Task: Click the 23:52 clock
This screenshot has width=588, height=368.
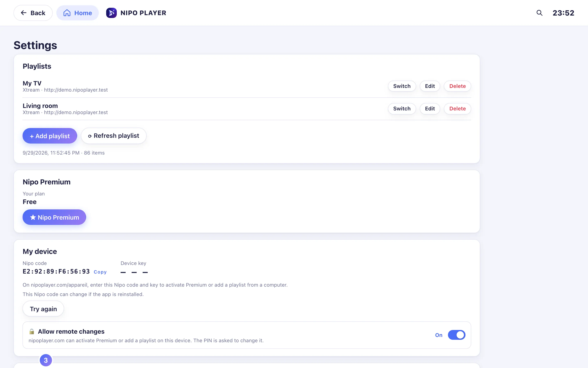Action: [563, 13]
